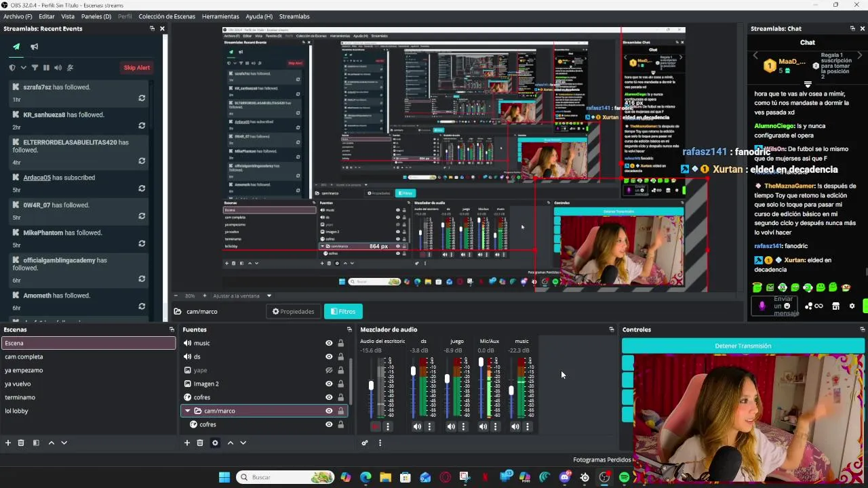Image resolution: width=868 pixels, height=488 pixels.
Task: Replay the szrafa7sz follow alert
Action: (x=142, y=98)
